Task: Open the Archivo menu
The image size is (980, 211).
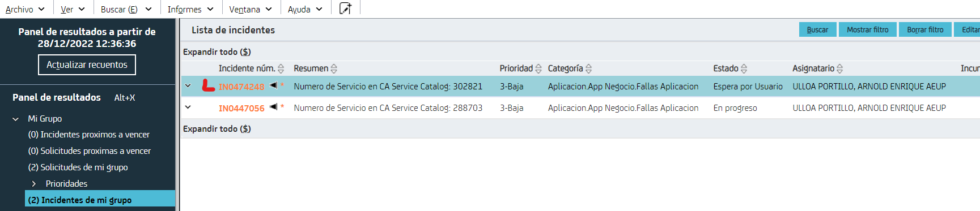Action: point(25,9)
